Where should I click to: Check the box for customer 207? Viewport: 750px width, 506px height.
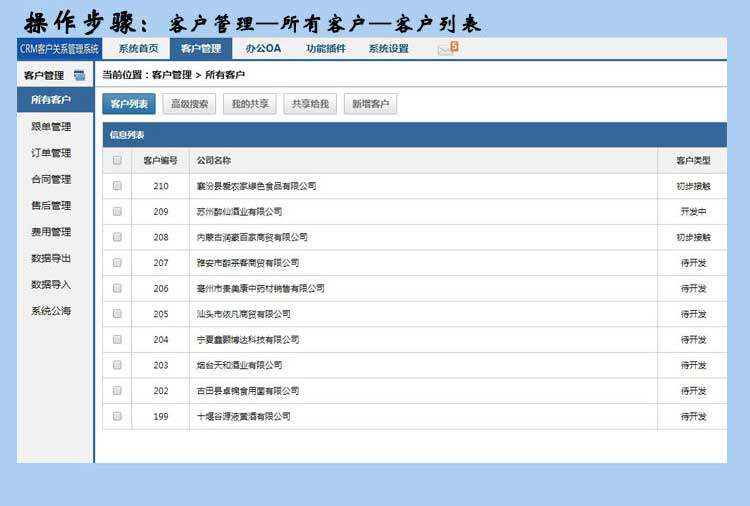pos(117,263)
